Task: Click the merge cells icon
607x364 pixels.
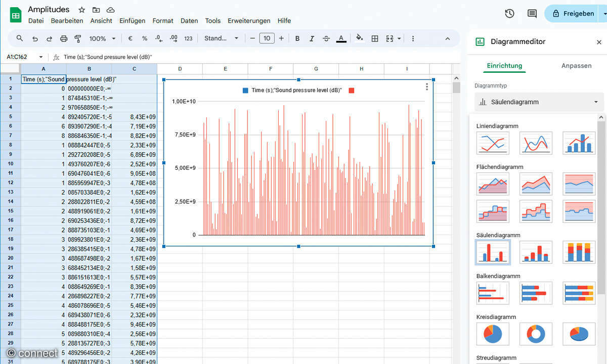Action: 389,38
